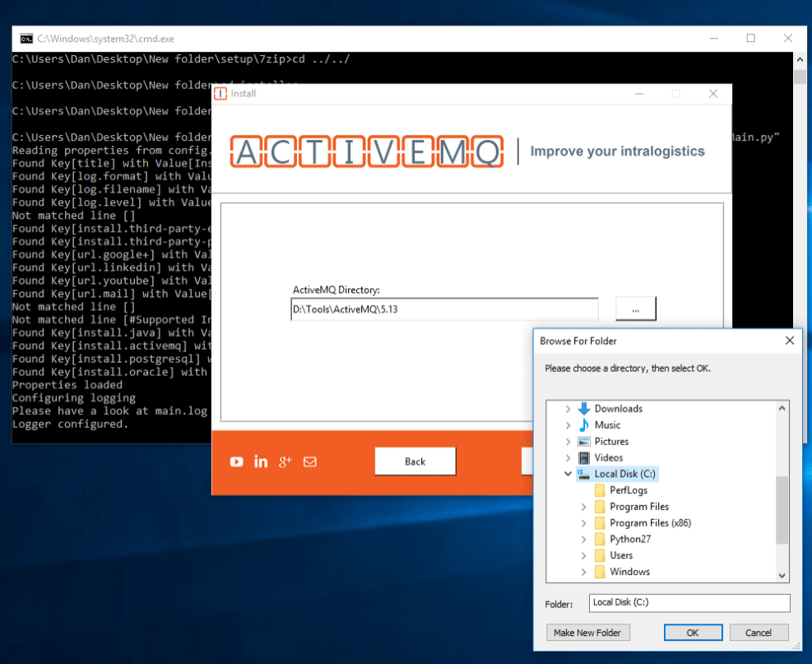812x664 pixels.
Task: Click the Pictures folder icon
Action: tap(584, 442)
